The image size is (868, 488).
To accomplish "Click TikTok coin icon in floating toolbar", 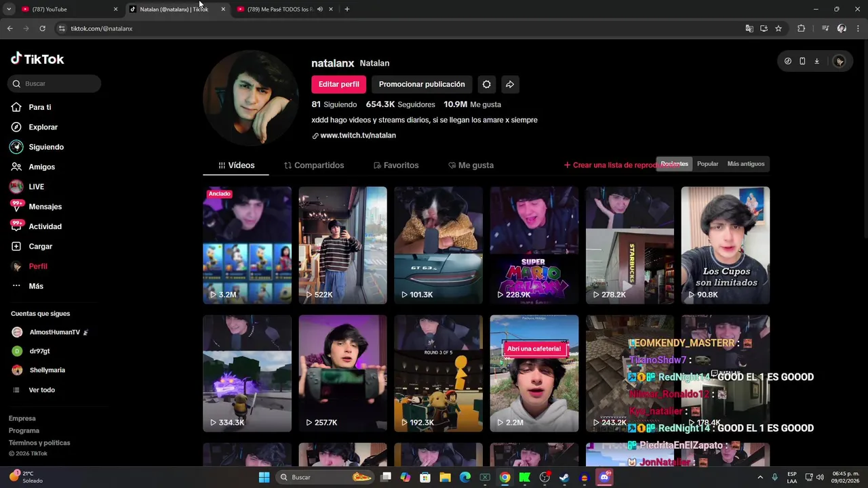I will tap(787, 61).
